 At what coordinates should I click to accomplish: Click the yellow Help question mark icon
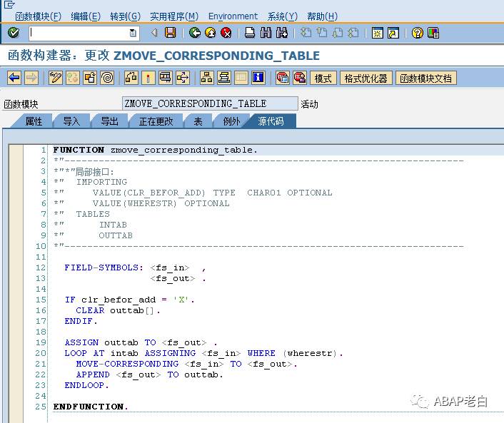pyautogui.click(x=417, y=33)
